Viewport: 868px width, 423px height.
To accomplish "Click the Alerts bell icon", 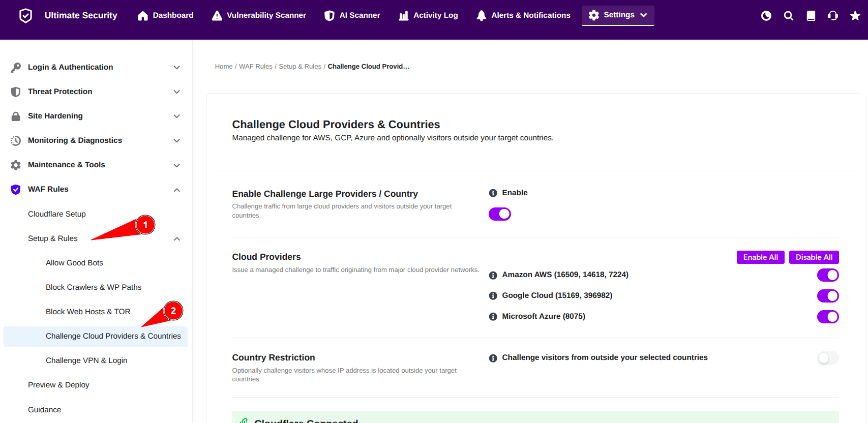I will pyautogui.click(x=482, y=16).
